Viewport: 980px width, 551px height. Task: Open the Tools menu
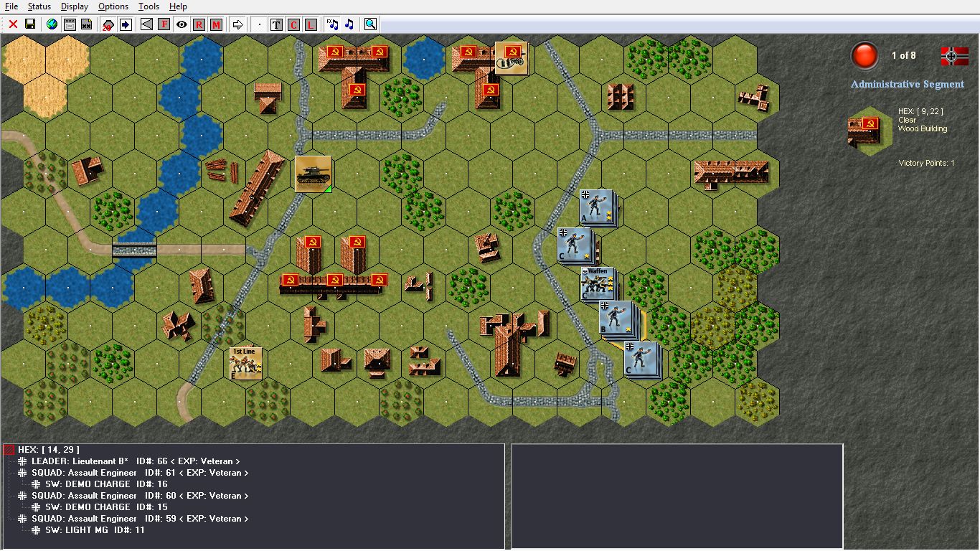tap(149, 6)
